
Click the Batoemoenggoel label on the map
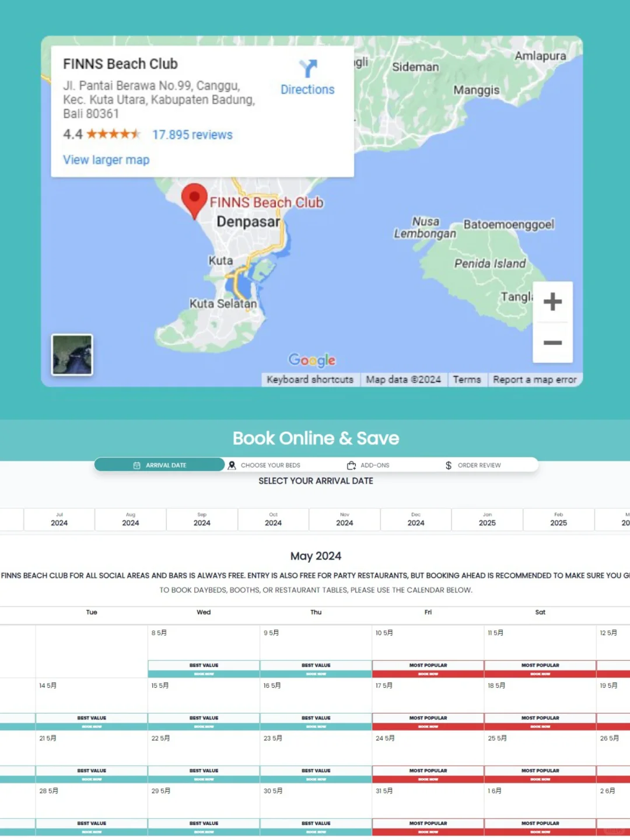(x=509, y=225)
